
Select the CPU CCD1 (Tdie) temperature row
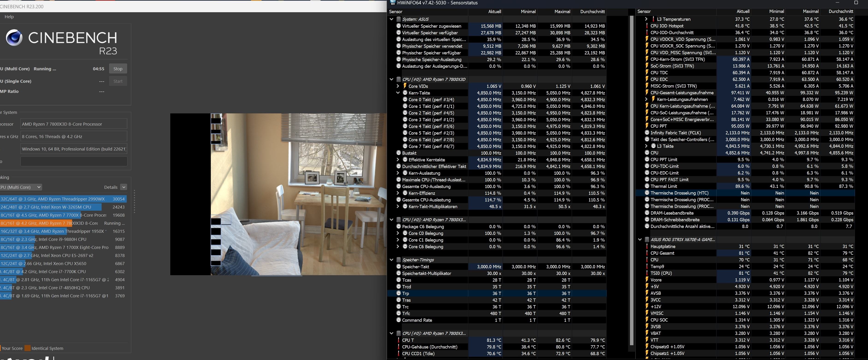[x=497, y=354]
